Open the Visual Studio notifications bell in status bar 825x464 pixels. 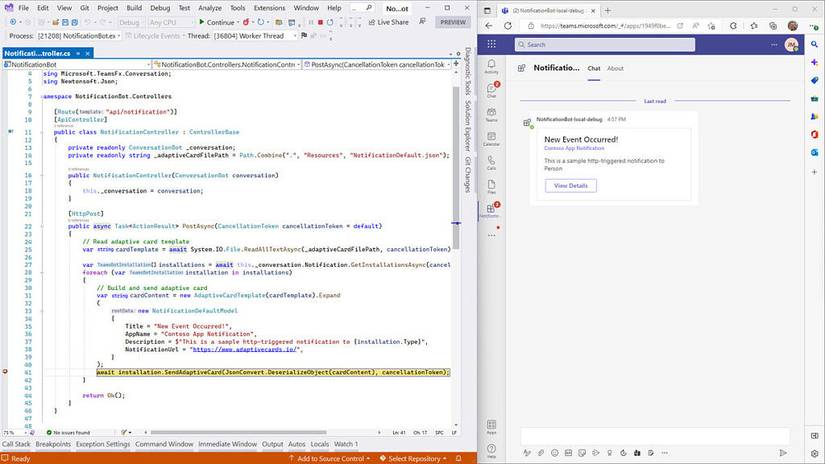tap(458, 458)
